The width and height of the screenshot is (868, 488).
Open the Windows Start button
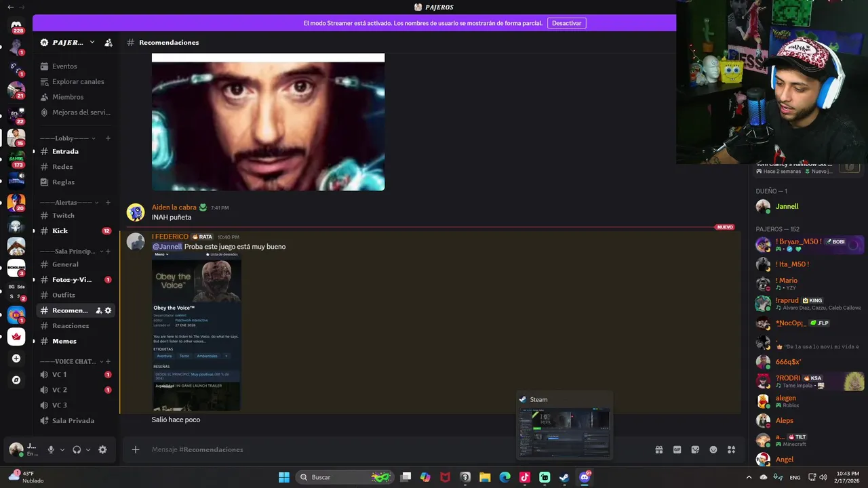[x=284, y=477]
